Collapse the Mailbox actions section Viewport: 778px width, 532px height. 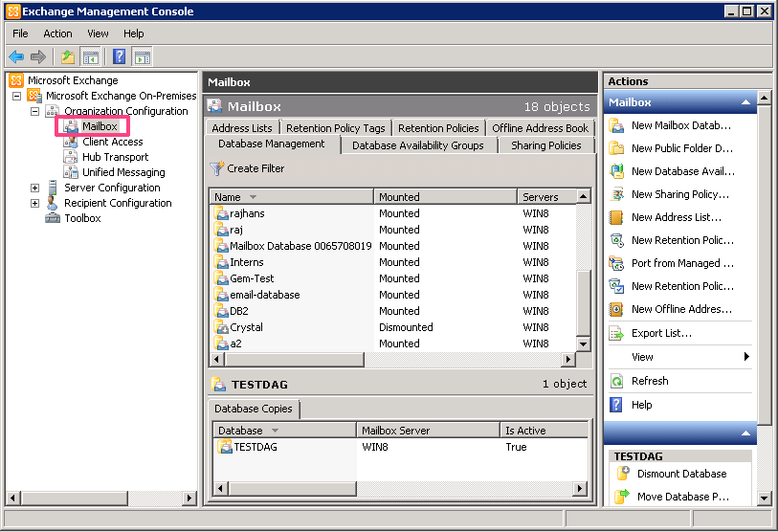click(x=745, y=102)
